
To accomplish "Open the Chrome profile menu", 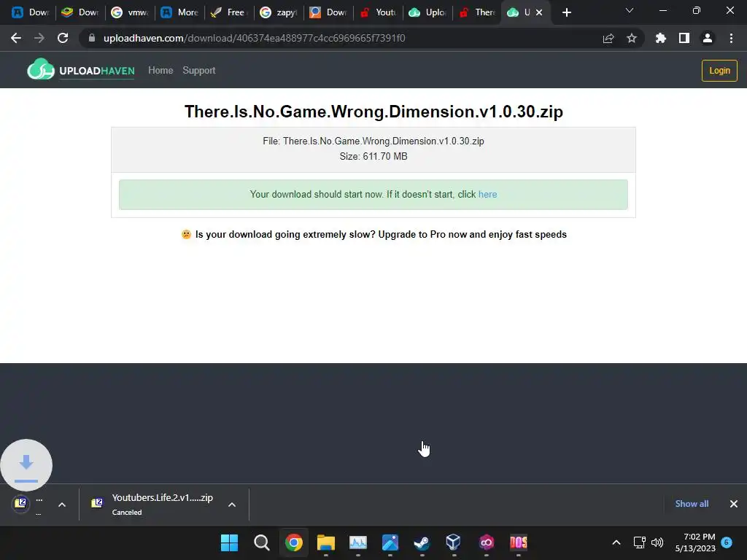I will pyautogui.click(x=708, y=38).
